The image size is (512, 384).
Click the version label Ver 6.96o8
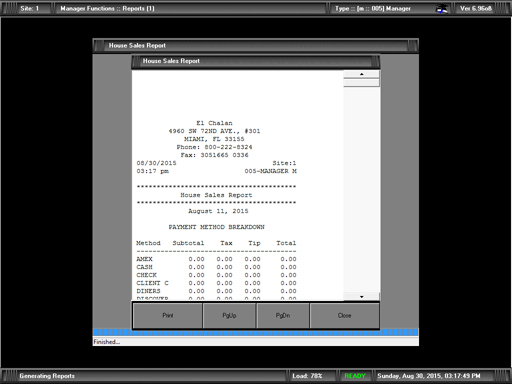(476, 9)
